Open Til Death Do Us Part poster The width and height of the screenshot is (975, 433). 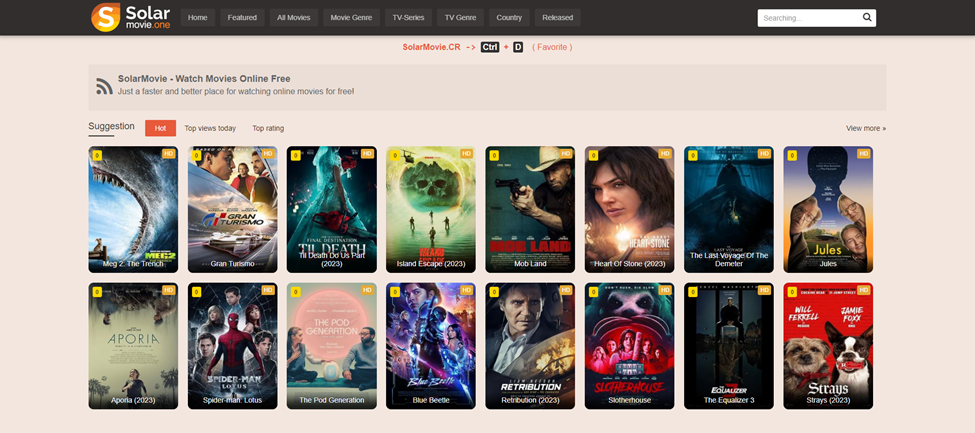coord(331,210)
